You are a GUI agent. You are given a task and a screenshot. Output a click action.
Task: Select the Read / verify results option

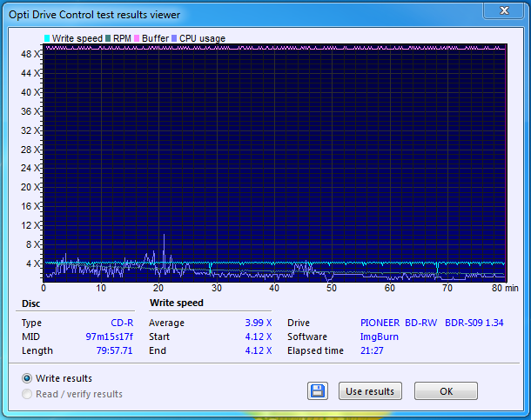[x=27, y=394]
